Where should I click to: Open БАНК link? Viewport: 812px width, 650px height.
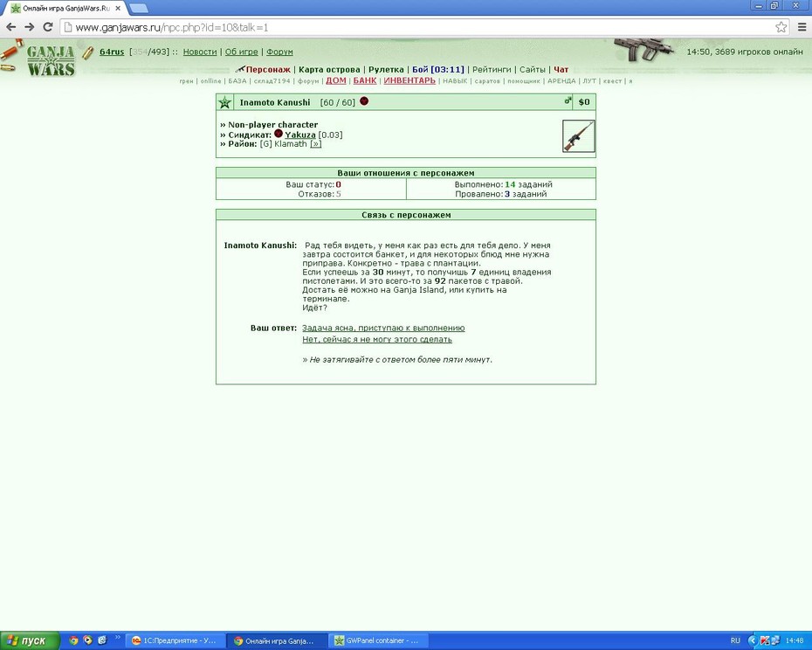coord(365,80)
